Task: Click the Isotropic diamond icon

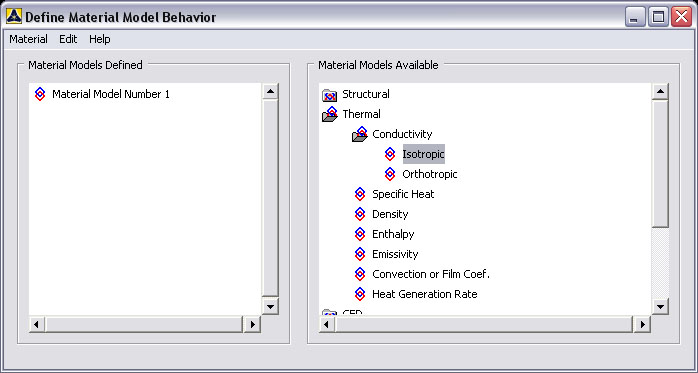Action: [x=390, y=154]
